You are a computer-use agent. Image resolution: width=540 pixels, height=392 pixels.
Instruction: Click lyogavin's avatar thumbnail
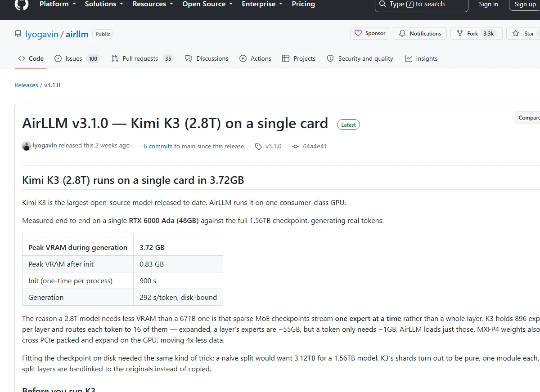[x=27, y=146]
